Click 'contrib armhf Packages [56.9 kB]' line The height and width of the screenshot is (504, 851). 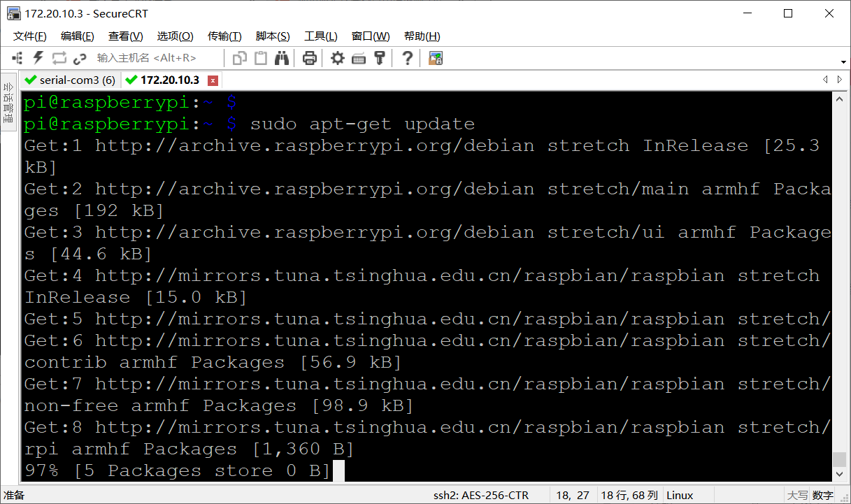(213, 362)
